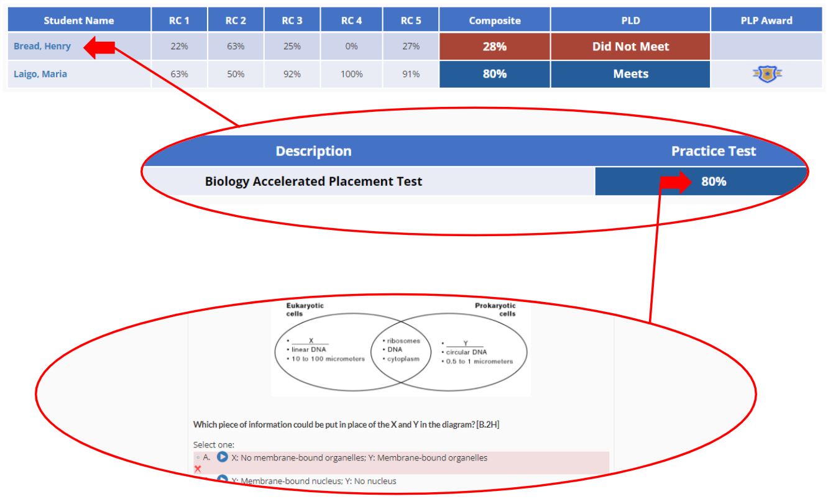Click Maria's RC 3 value 92%
The image size is (828, 504).
click(292, 74)
